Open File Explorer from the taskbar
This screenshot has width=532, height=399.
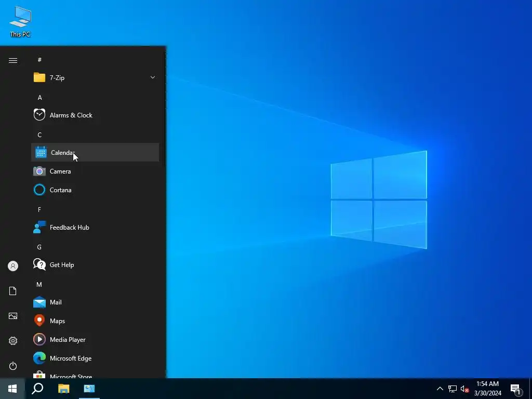pos(63,389)
